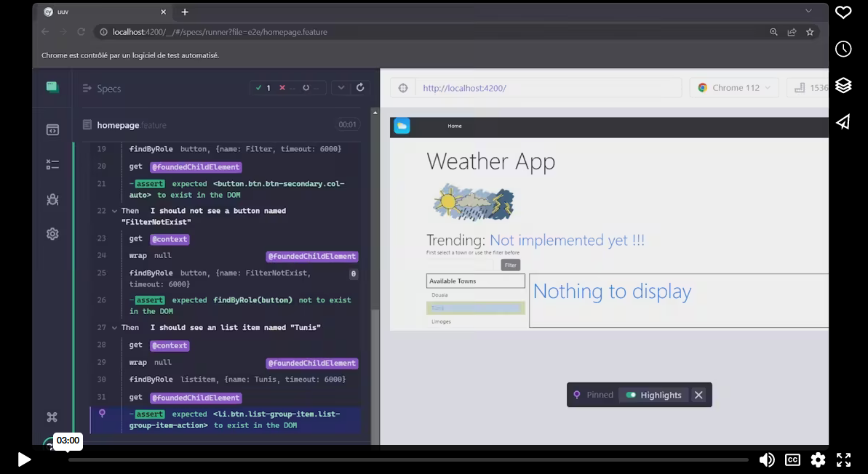Screen dimensions: 868x474
Task: Open collections stack icon
Action: [x=843, y=85]
